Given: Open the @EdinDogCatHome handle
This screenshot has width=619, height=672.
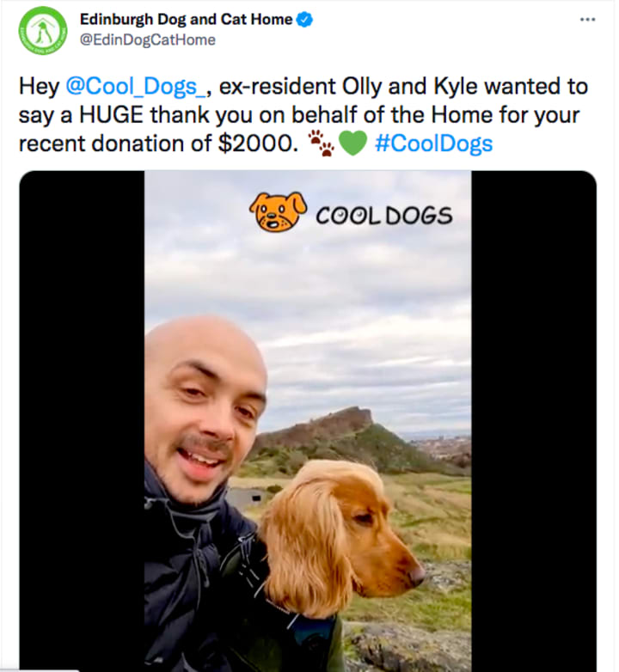Looking at the screenshot, I should 148,40.
